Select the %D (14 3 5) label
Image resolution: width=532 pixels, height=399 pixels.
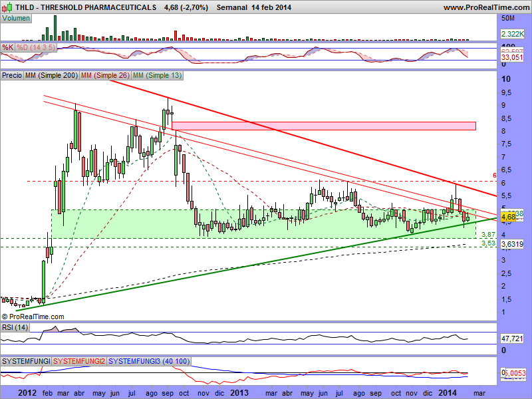36,47
